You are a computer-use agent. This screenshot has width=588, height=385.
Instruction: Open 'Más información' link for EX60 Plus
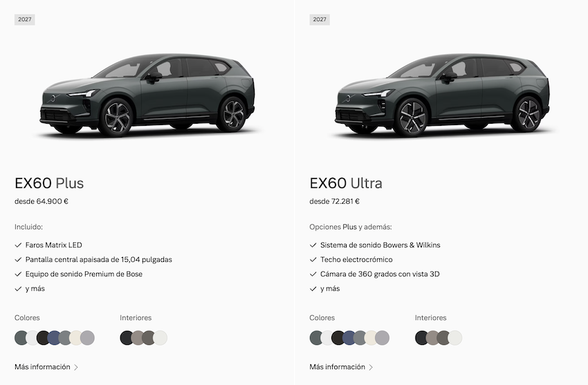point(42,367)
